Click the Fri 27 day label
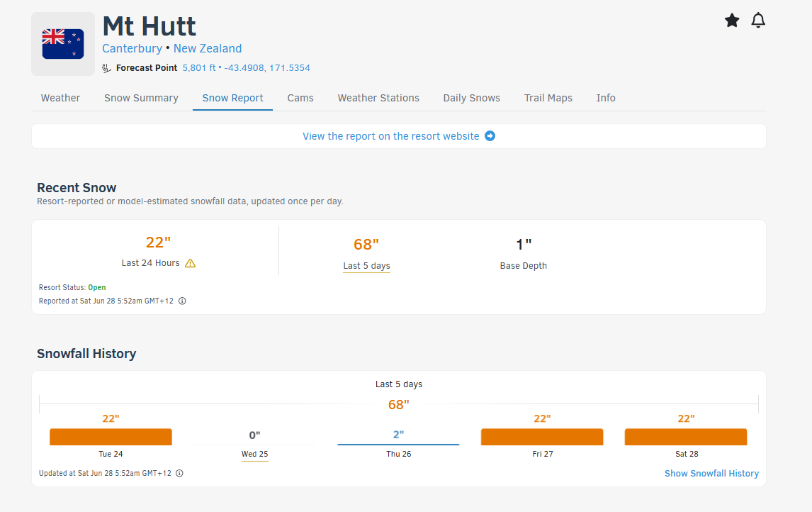This screenshot has height=512, width=812. click(x=543, y=454)
